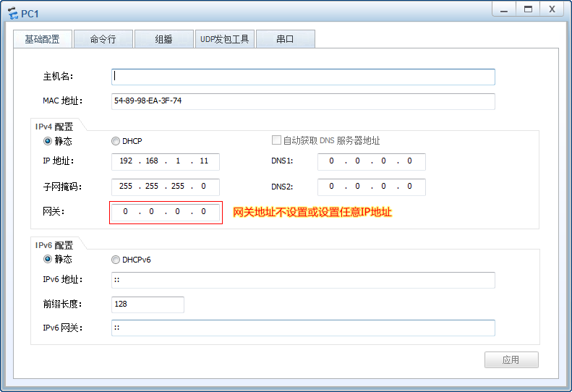Click the MAC 地址 field
The image size is (572, 392).
point(303,101)
